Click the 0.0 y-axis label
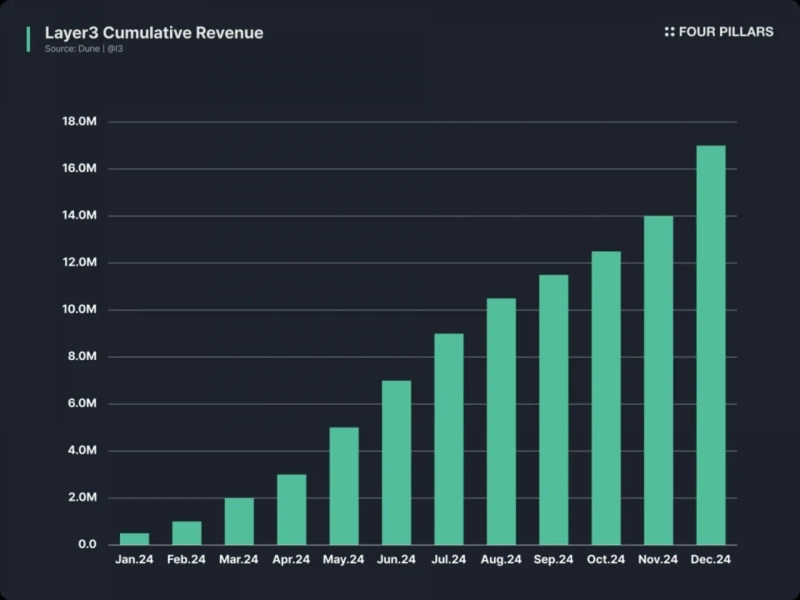The width and height of the screenshot is (800, 600). click(87, 545)
